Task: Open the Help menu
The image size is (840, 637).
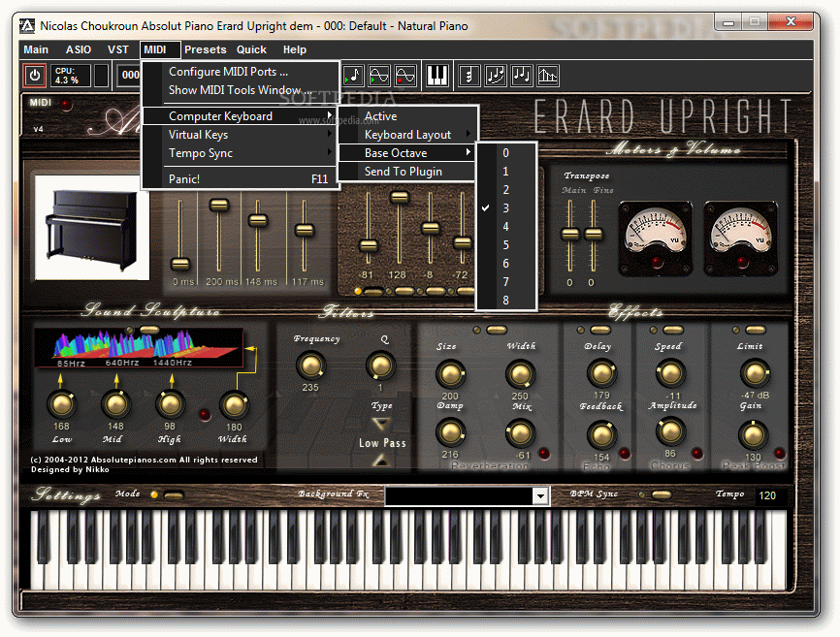Action: pos(295,49)
